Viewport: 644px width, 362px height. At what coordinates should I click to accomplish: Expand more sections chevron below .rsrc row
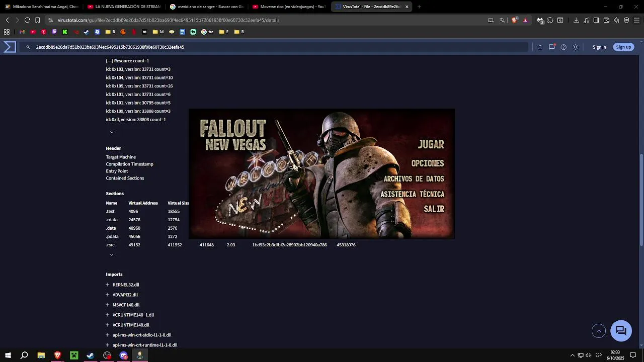coord(112,255)
